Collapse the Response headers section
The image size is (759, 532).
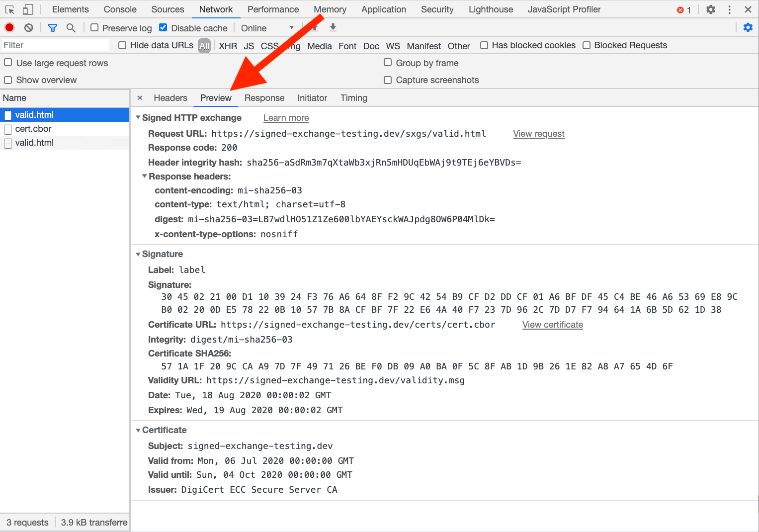point(144,177)
